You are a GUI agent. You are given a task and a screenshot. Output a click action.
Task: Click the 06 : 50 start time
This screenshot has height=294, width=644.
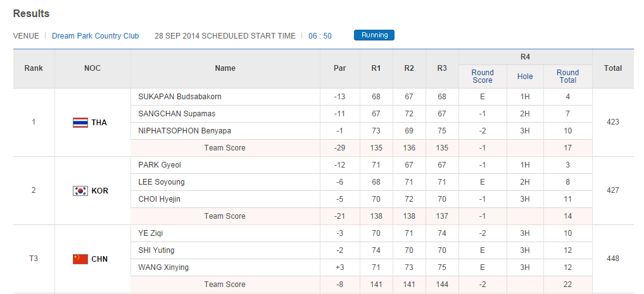[320, 36]
